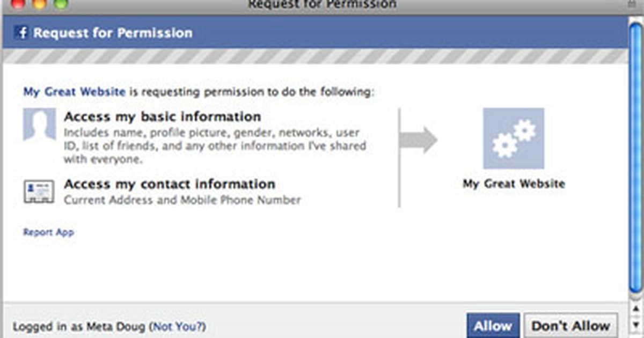
Task: Open the My Great Website link
Action: point(74,92)
